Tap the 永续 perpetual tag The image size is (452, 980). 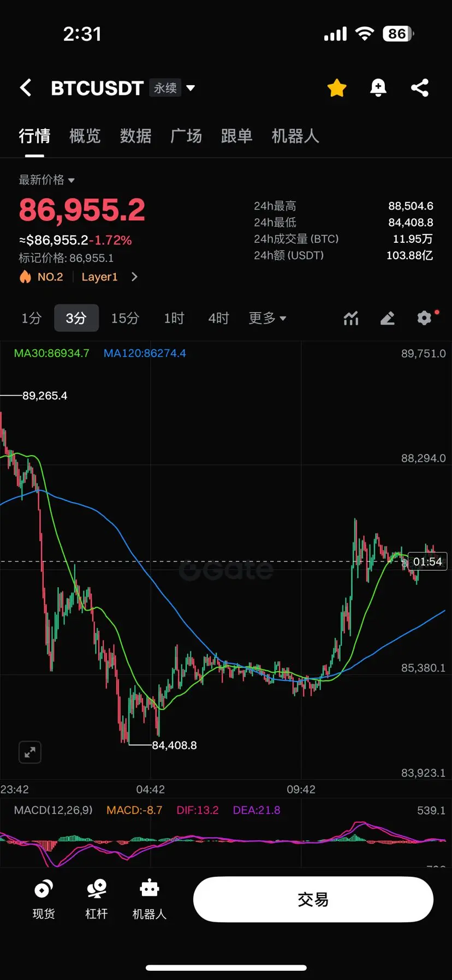pos(165,88)
